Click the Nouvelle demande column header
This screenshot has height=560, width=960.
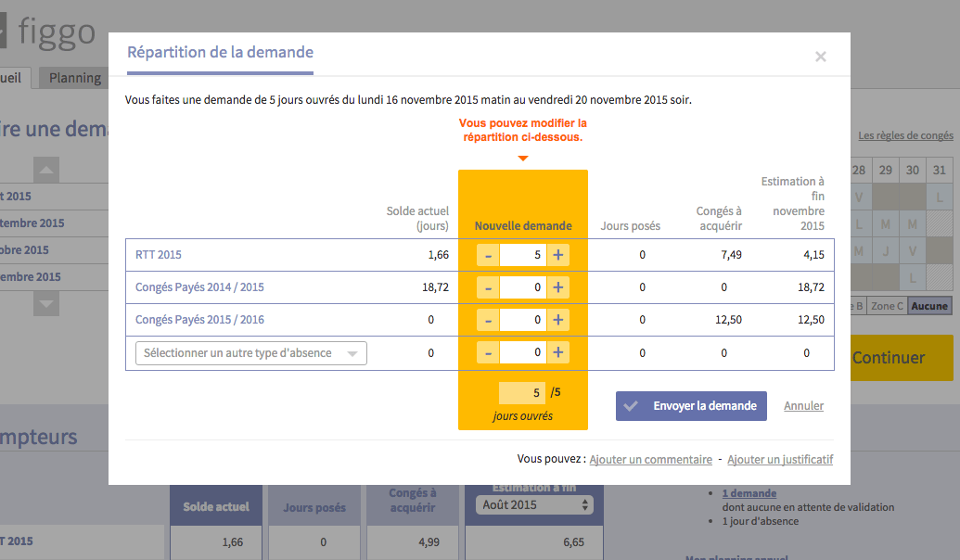(x=523, y=226)
